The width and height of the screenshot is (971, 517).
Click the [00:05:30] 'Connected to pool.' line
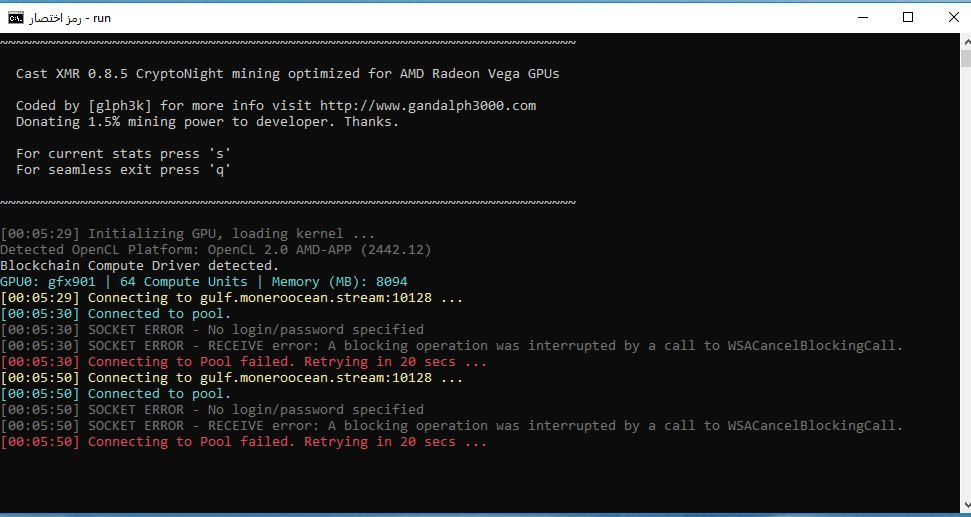coord(116,314)
